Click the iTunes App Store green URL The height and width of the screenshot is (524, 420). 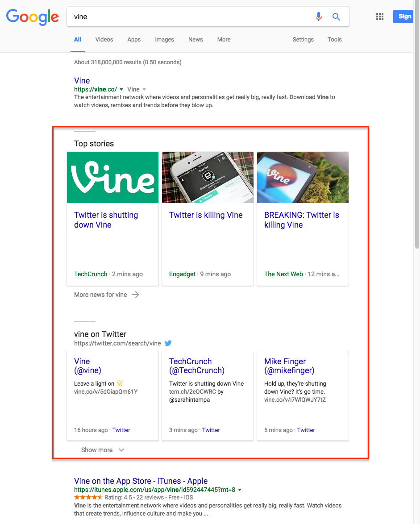tap(155, 490)
